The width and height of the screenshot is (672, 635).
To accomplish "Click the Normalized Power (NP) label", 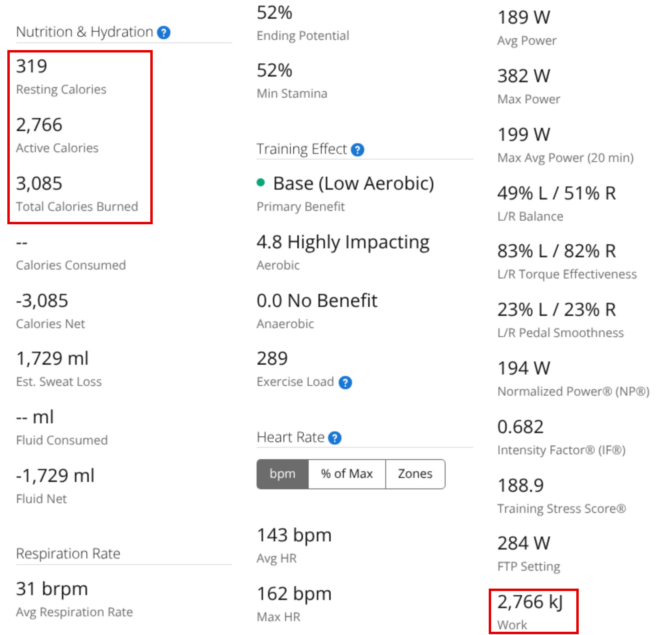I will click(573, 392).
